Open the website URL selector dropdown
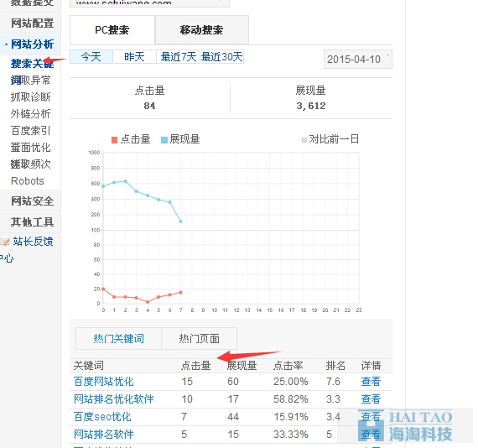Screen dimensions: 478x448 (149, 3)
